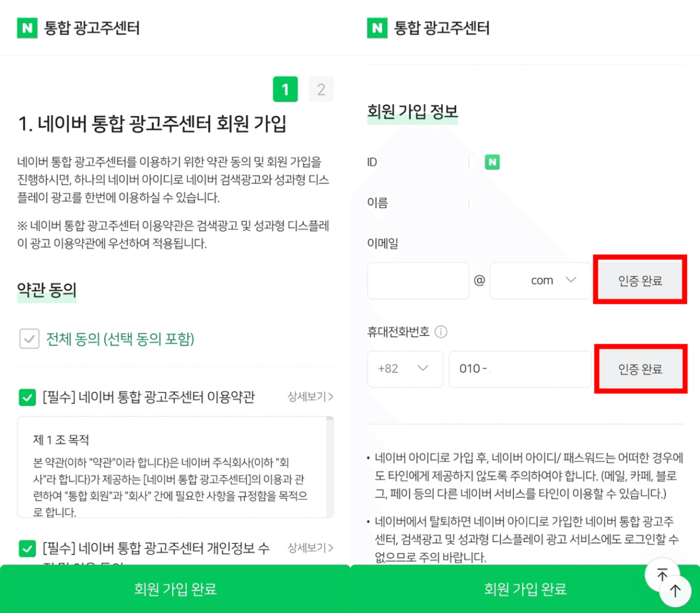This screenshot has width=700, height=613.
Task: Click 통합 광고주센터 title on the member info screen
Action: [442, 28]
